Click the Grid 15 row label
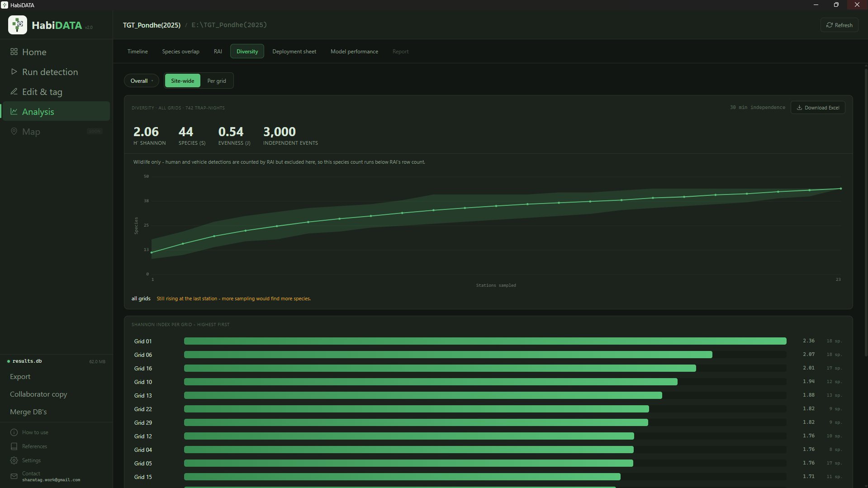Viewport: 868px width, 488px height. [143, 477]
